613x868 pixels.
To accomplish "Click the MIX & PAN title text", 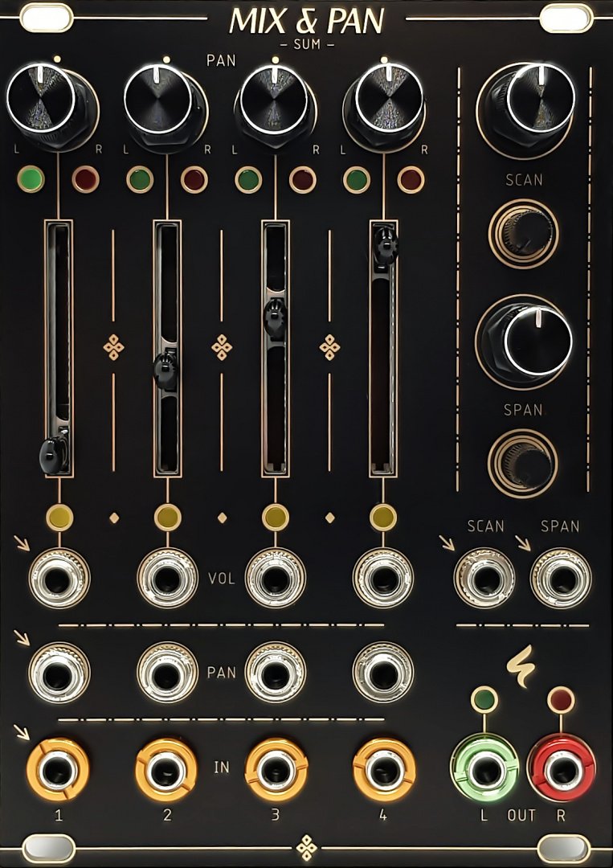I will click(x=307, y=21).
